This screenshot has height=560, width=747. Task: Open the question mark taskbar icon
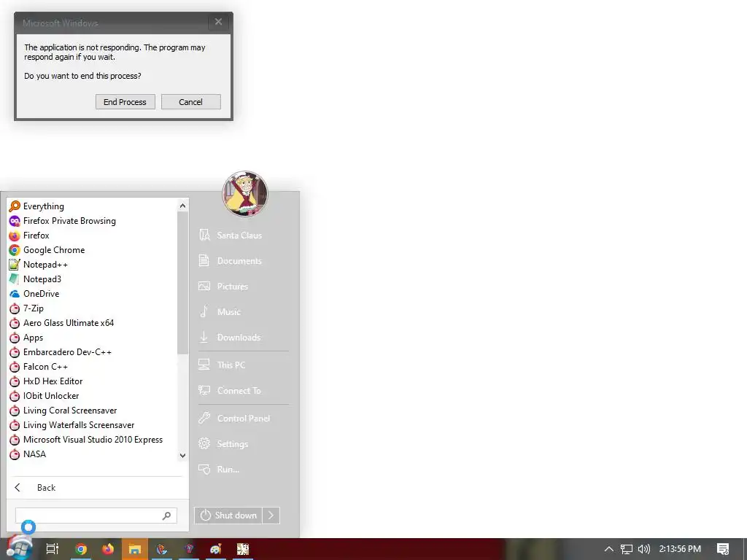tap(189, 549)
